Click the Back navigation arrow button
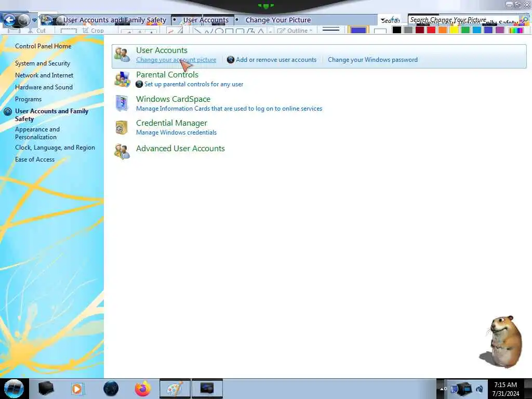The width and height of the screenshot is (532, 399). (9, 20)
